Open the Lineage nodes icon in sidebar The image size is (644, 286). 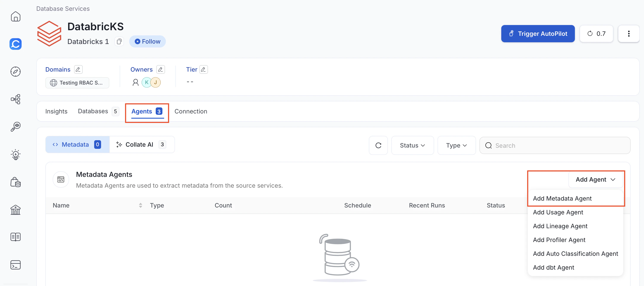[16, 99]
